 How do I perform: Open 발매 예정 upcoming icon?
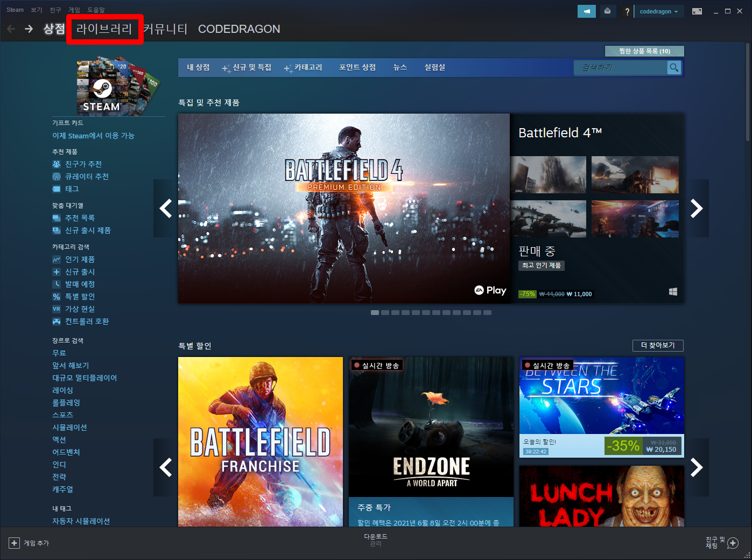57,284
